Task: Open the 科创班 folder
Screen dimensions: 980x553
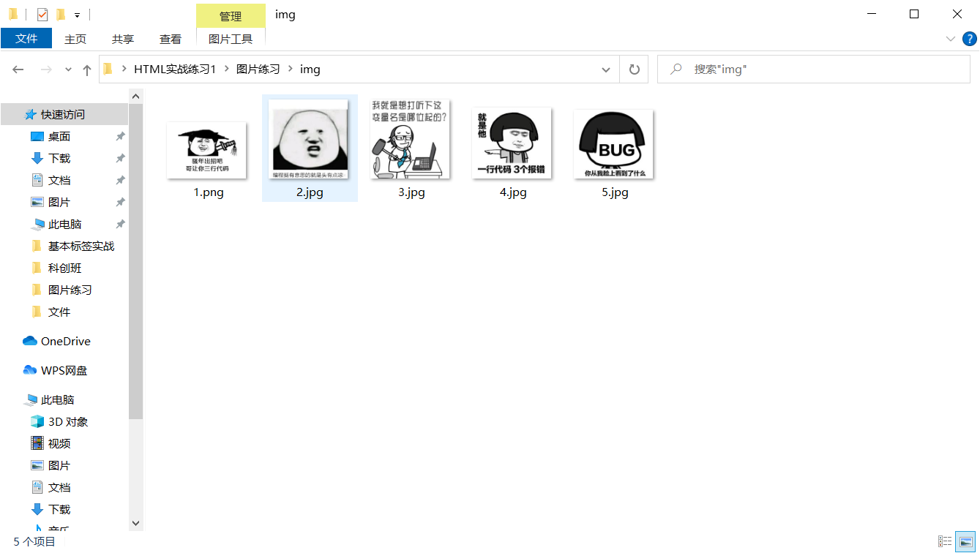Action: point(64,268)
